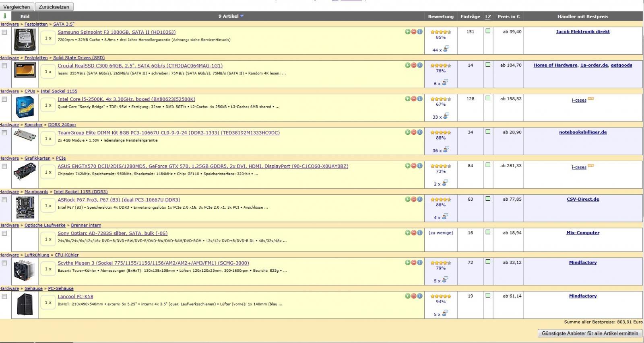The image size is (644, 343).
Task: Open blue info icon for Intel Core i5-2500K
Action: 420,99
